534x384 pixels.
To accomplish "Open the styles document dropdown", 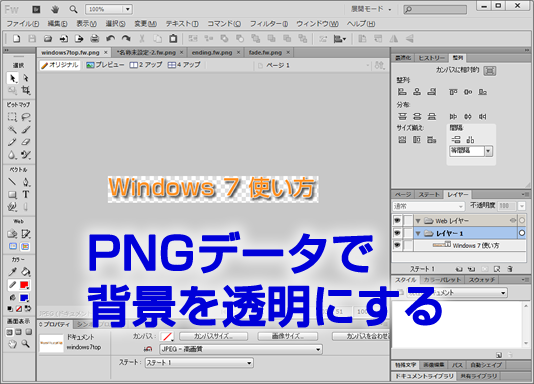I will tap(457, 292).
